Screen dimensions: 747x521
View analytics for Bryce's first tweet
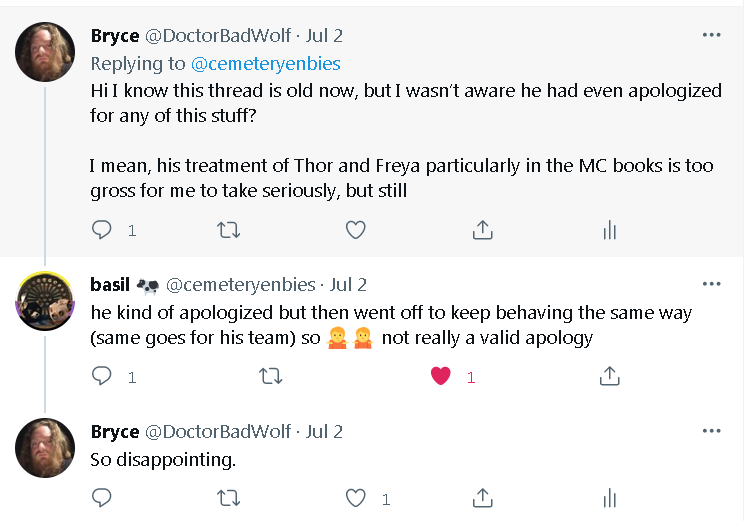click(x=609, y=230)
